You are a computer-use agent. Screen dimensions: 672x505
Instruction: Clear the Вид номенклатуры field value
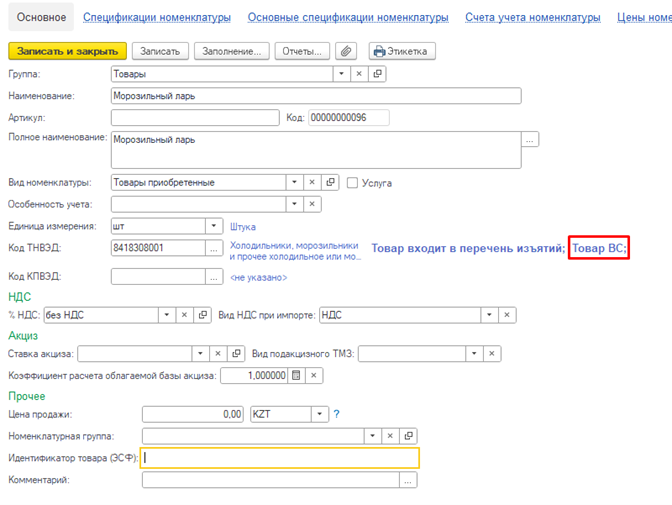pos(312,183)
